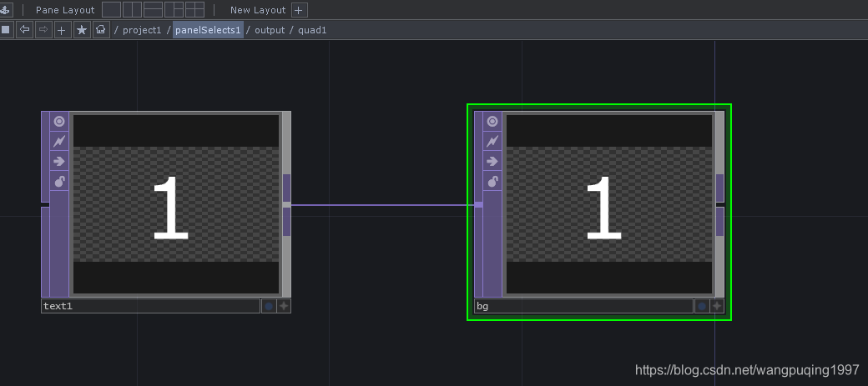Add a new pane with the plus button in the path bar

(62, 30)
